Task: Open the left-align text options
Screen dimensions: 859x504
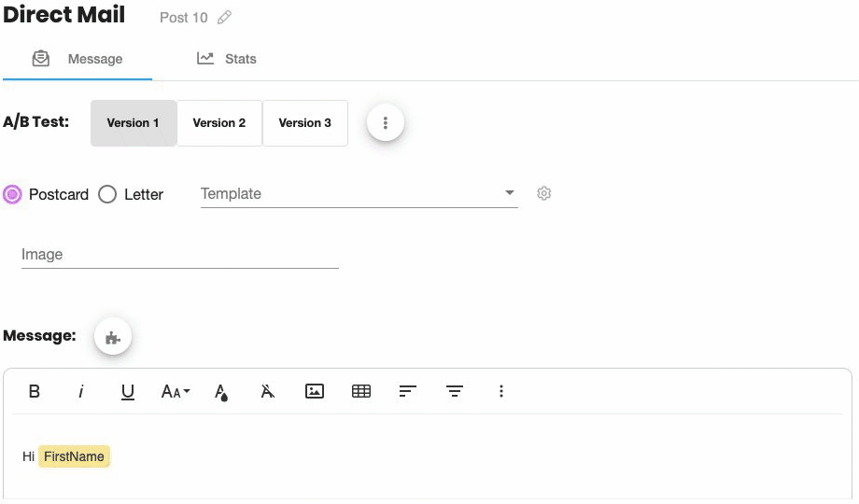Action: point(408,391)
